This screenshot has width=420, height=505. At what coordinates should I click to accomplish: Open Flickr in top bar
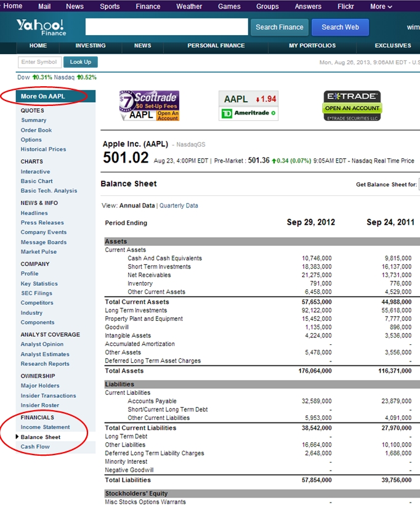[345, 6]
